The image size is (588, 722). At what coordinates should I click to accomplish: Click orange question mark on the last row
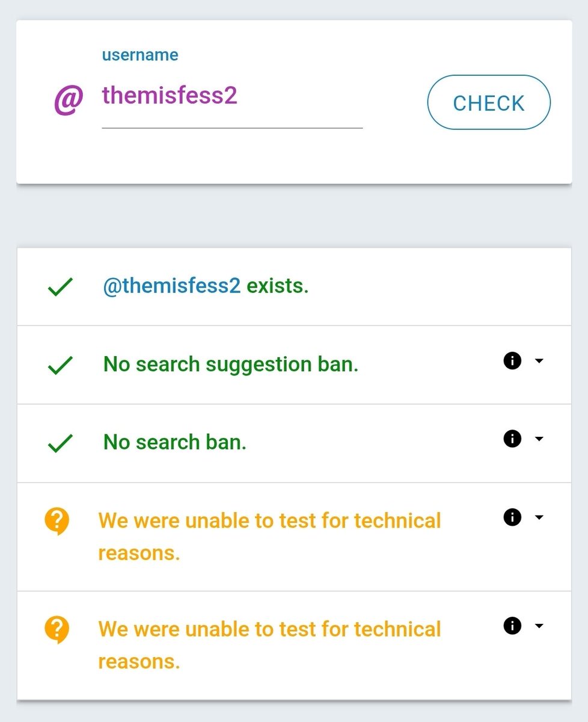click(57, 630)
